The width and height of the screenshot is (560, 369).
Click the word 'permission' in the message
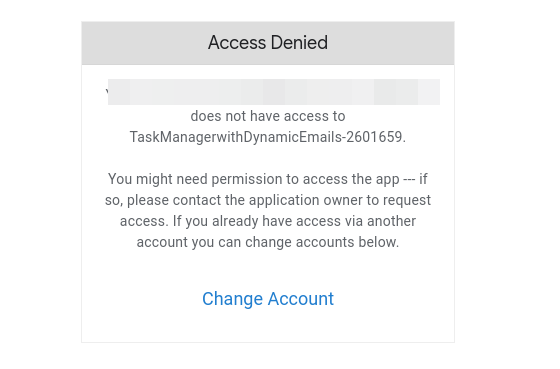[x=249, y=179]
